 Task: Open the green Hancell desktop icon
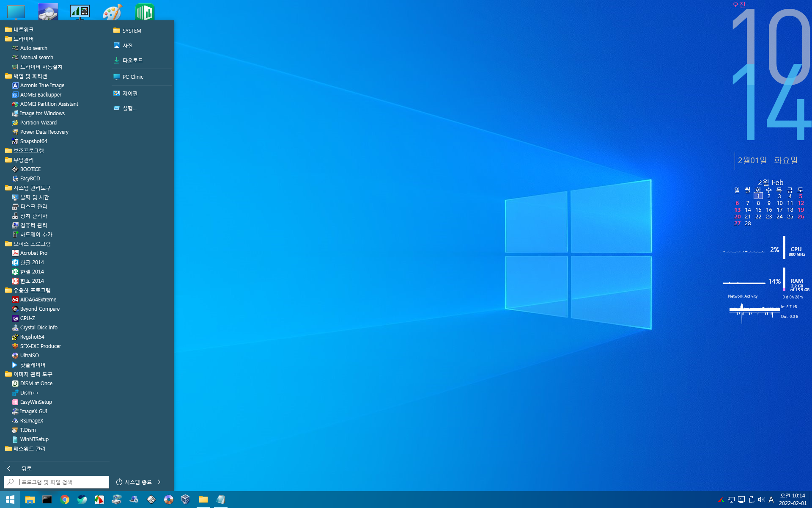pyautogui.click(x=145, y=12)
